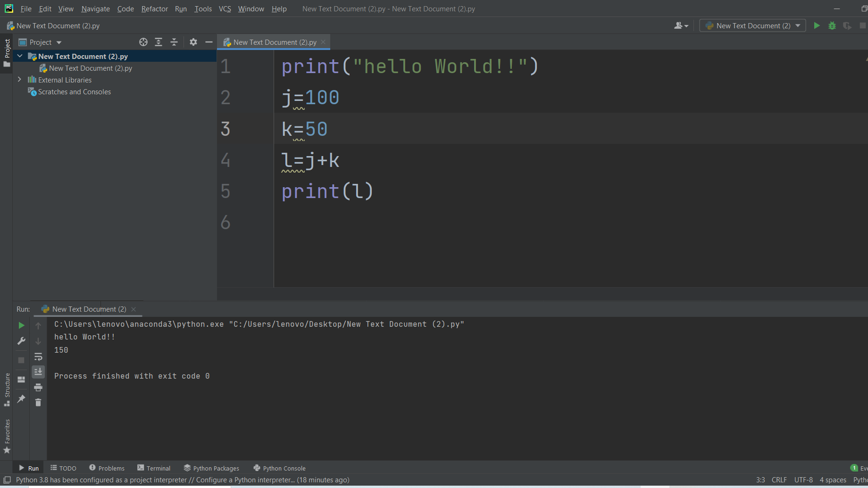
Task: Open the 3:3 go-to-line position indicator
Action: click(x=760, y=480)
